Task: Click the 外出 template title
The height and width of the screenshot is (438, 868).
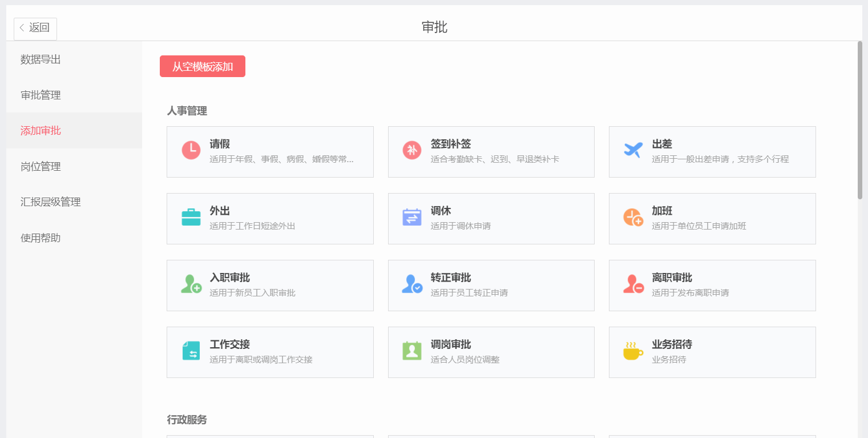Action: tap(220, 211)
